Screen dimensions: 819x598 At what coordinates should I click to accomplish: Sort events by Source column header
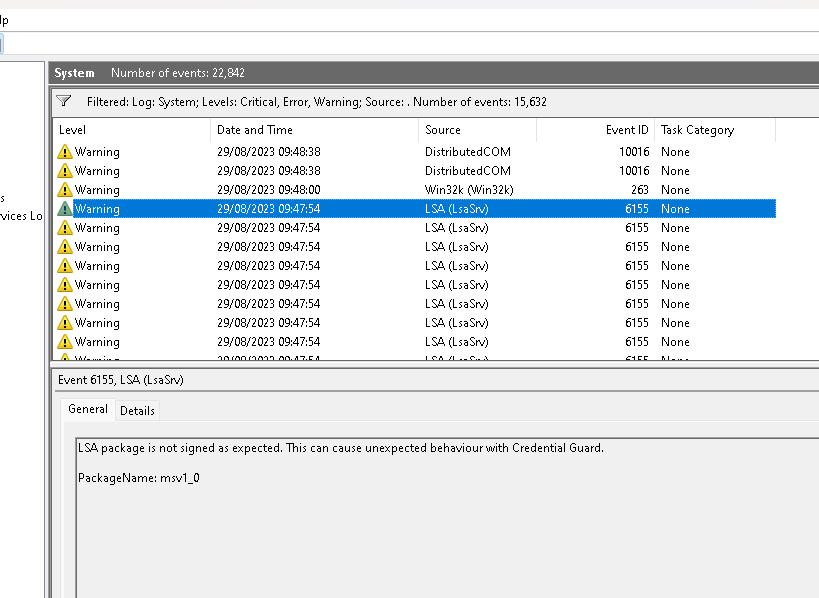[x=477, y=130]
